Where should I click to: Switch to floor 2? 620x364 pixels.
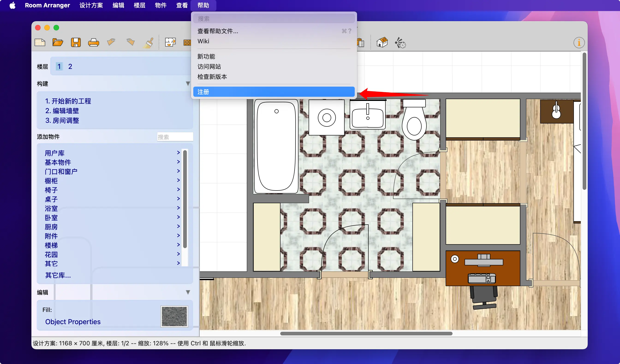(x=70, y=66)
